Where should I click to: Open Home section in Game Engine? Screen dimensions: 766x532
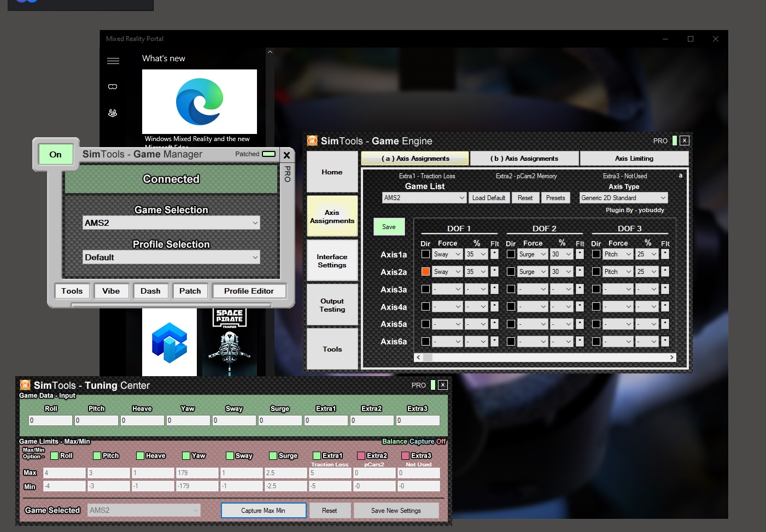[332, 172]
